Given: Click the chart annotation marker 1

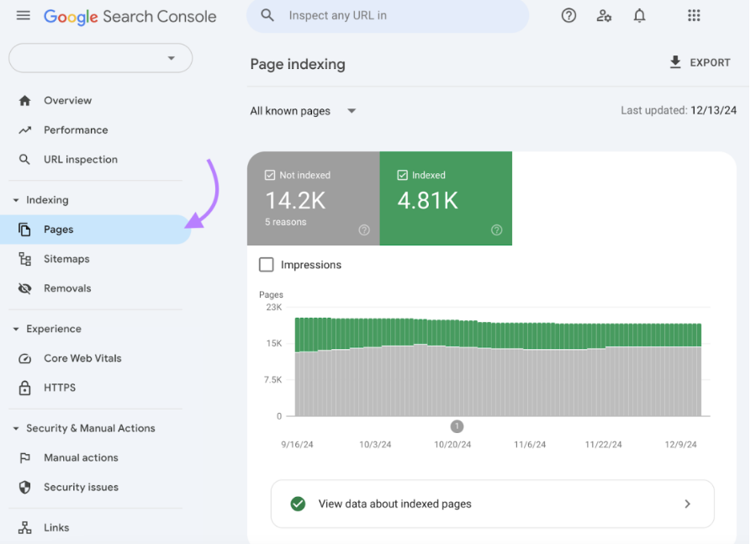Looking at the screenshot, I should pos(457,426).
